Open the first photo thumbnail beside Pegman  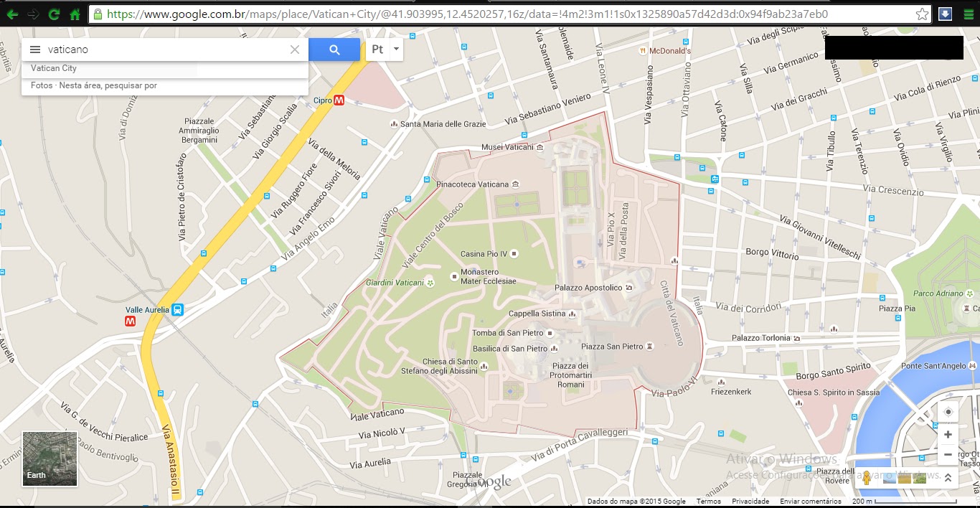[890, 478]
